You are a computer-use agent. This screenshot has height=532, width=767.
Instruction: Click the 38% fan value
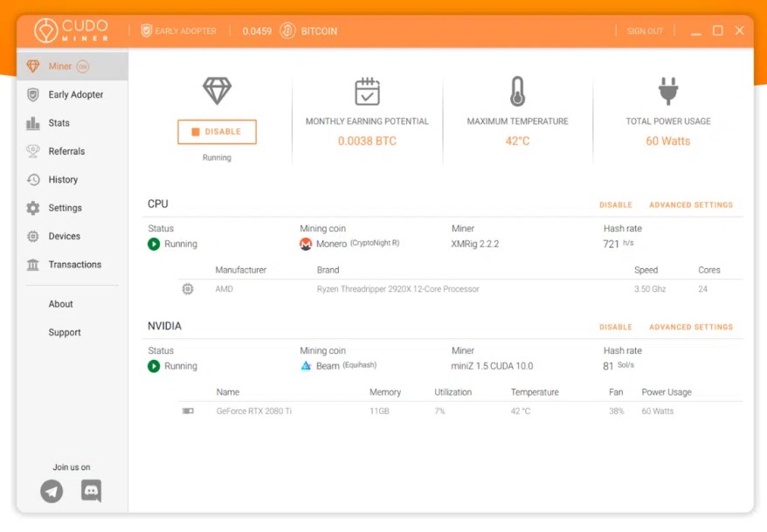(617, 411)
